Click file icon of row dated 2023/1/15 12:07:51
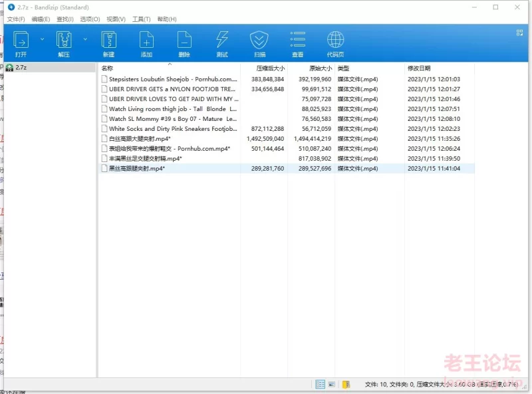Viewport: 532px width, 394px height. point(104,109)
